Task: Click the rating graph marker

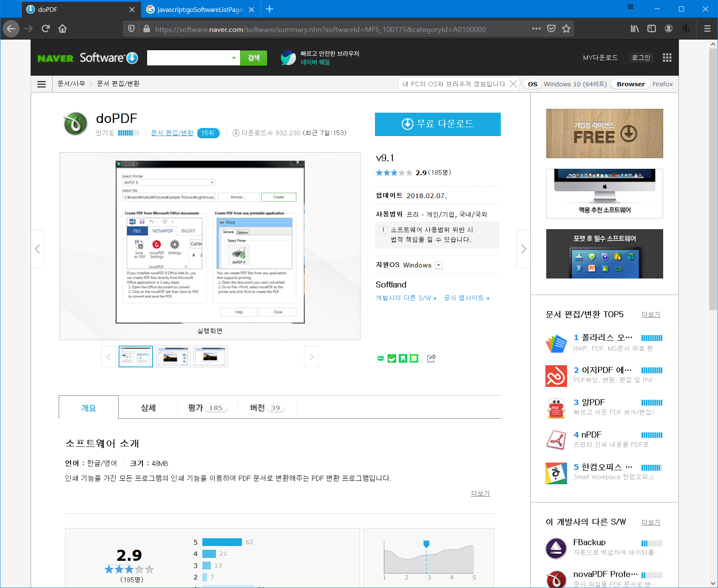Action: click(426, 544)
